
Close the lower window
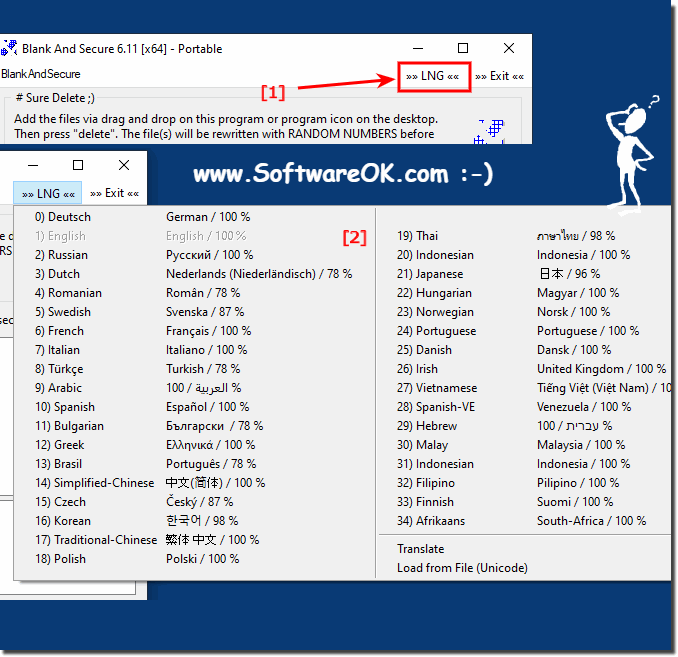click(x=124, y=165)
